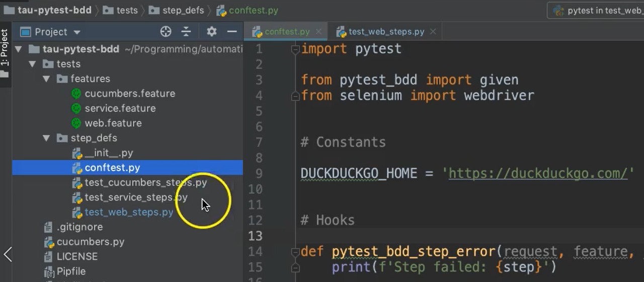Select test_cucumbers_steps.py file
Screen dimensions: 644x282
[x=146, y=182]
